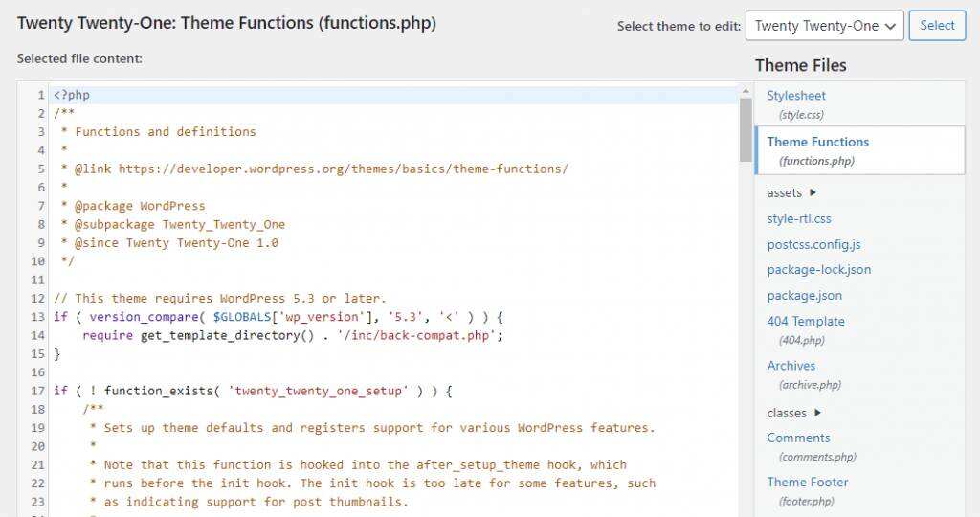The image size is (980, 517).
Task: Open style-rtl.css file
Action: click(x=799, y=219)
